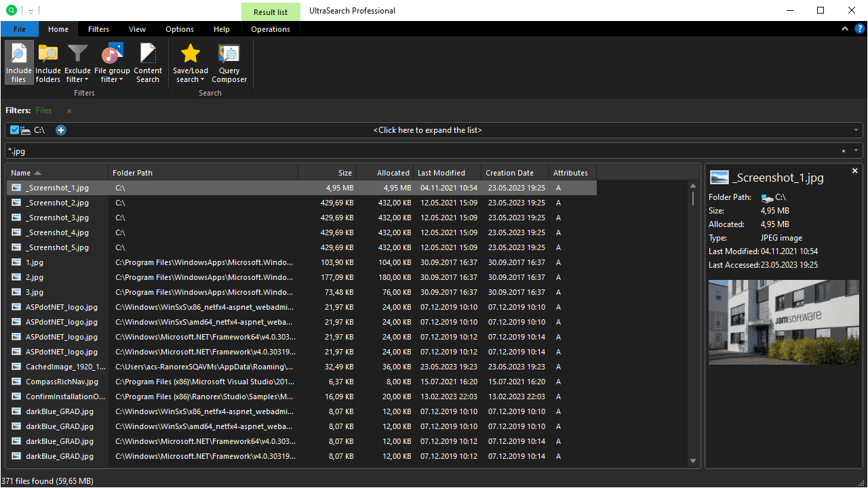Click the _Screenshot_3.jpg file icon
This screenshot has height=488, width=868.
(x=16, y=218)
